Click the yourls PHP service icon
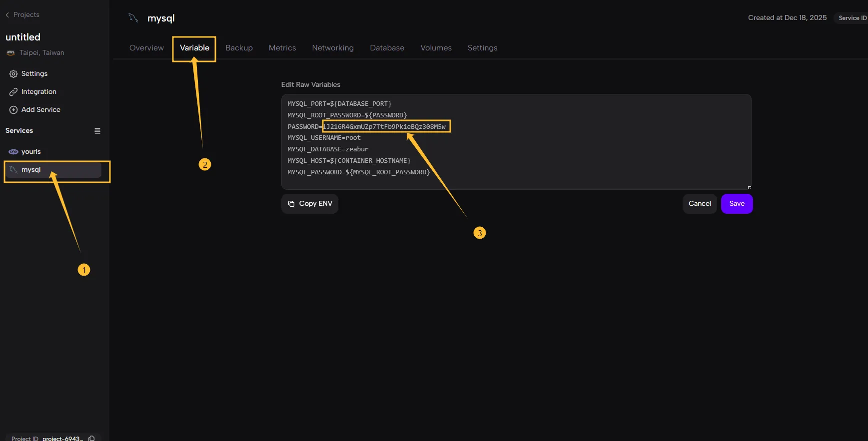This screenshot has height=441, width=868. click(x=13, y=152)
